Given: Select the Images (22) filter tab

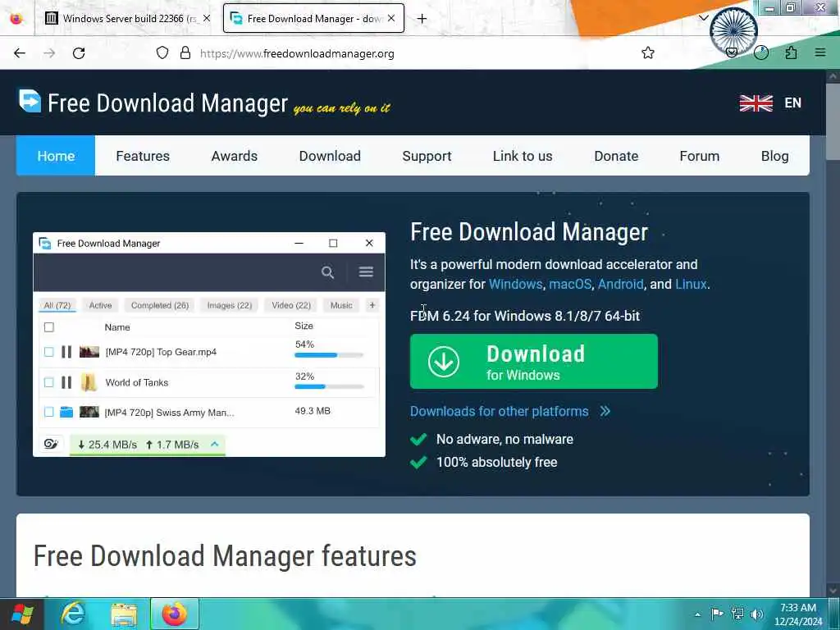Looking at the screenshot, I should (230, 305).
